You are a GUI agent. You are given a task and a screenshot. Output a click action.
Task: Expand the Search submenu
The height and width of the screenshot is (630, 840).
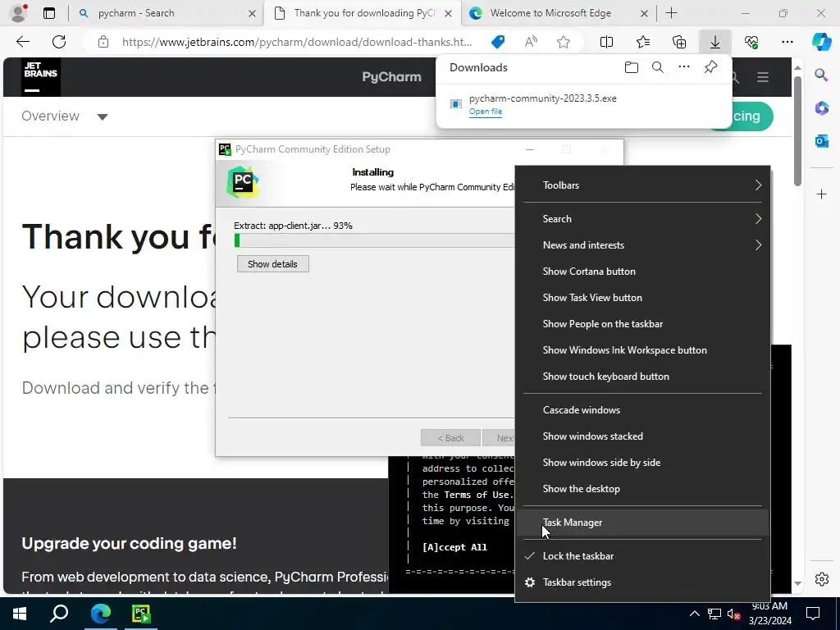(642, 218)
